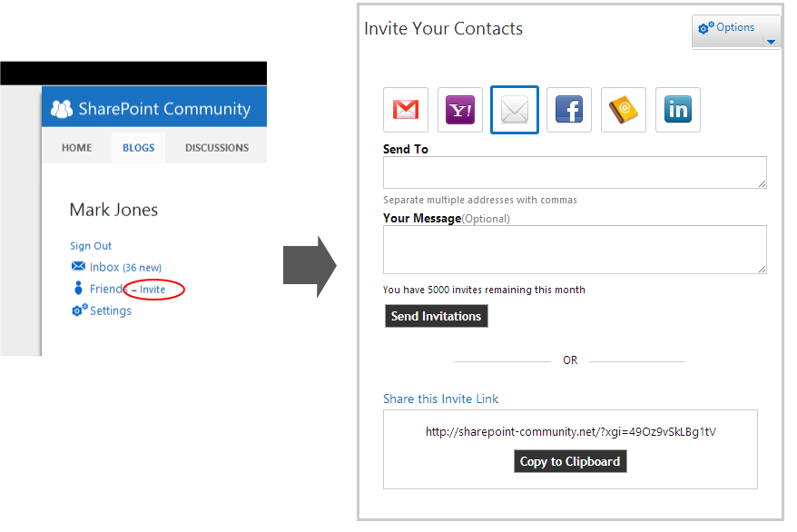This screenshot has width=797, height=532.
Task: Click the SharePoint Community people logo
Action: (x=62, y=109)
